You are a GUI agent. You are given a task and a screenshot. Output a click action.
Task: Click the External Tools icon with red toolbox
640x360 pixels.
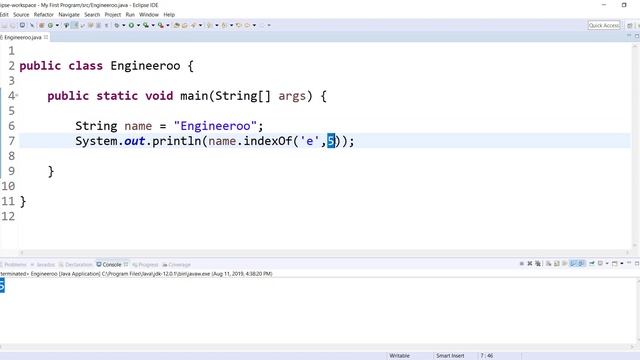[160, 25]
